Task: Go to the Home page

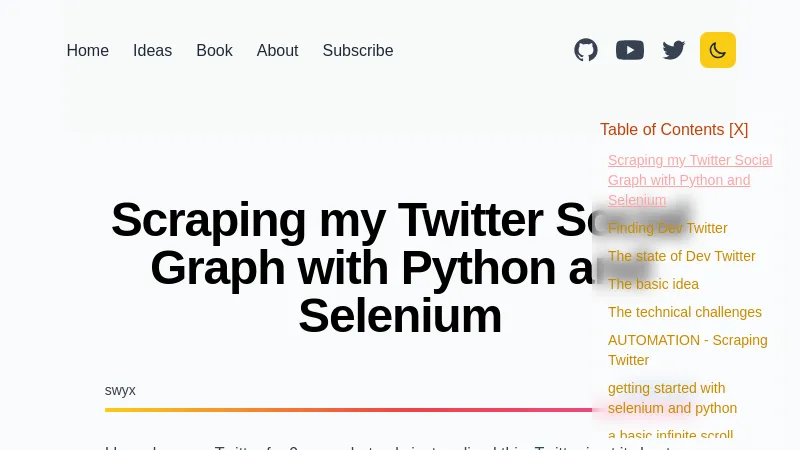Action: pyautogui.click(x=88, y=50)
